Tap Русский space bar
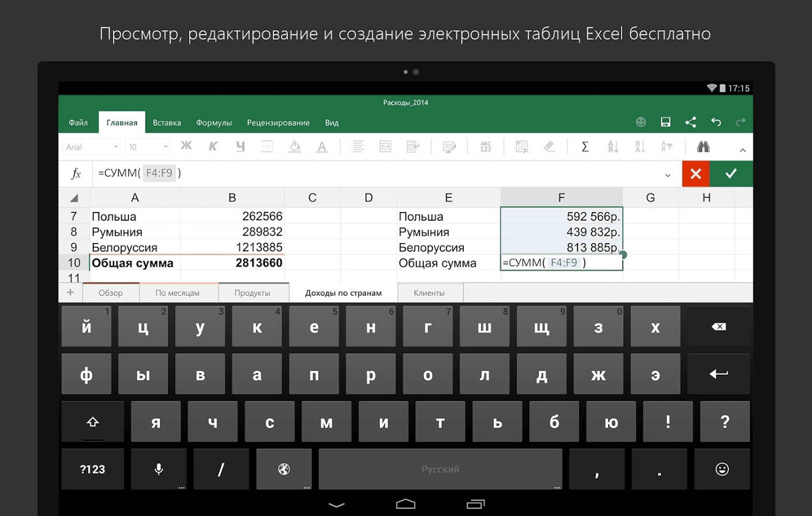The height and width of the screenshot is (516, 812). 440,469
